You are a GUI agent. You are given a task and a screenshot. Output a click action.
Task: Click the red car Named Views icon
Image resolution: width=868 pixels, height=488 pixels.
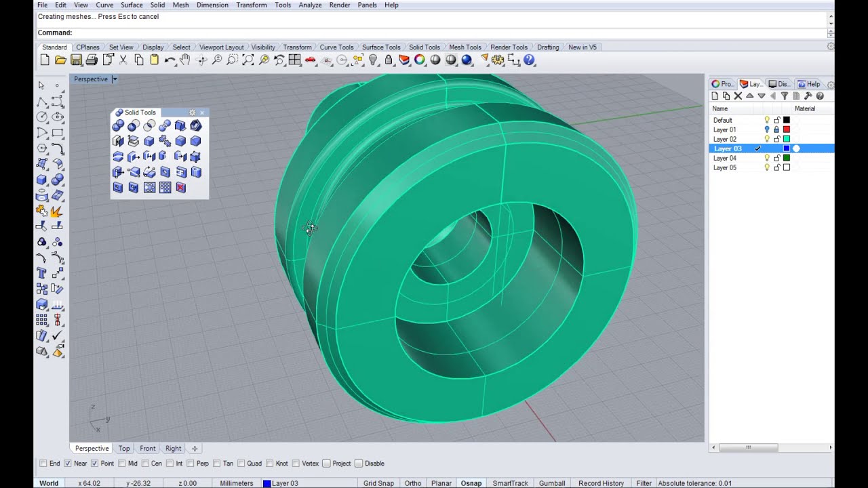click(x=311, y=60)
